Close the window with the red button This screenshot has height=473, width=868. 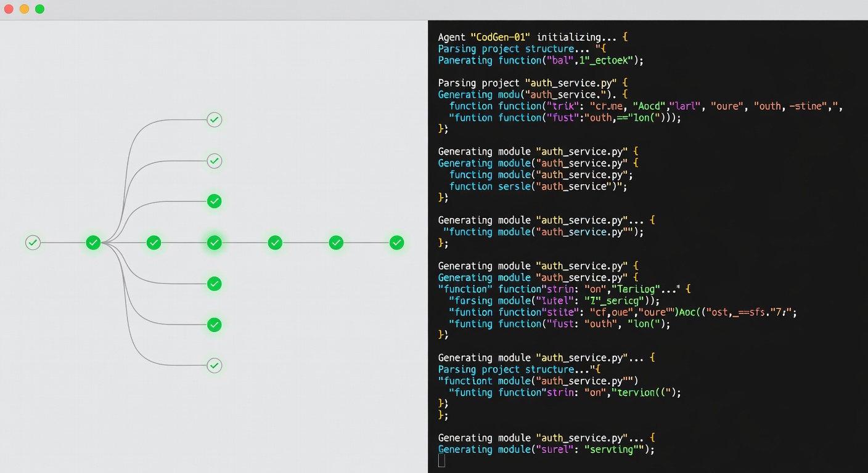pyautogui.click(x=9, y=9)
